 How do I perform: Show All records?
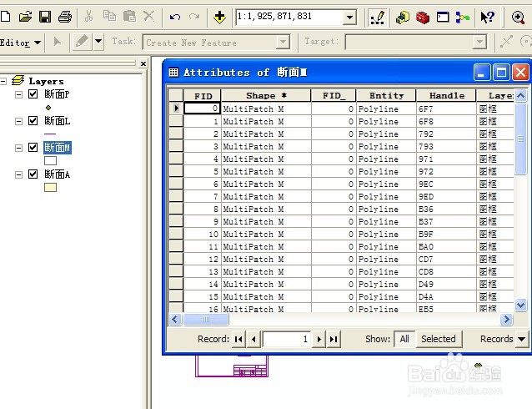pos(404,339)
